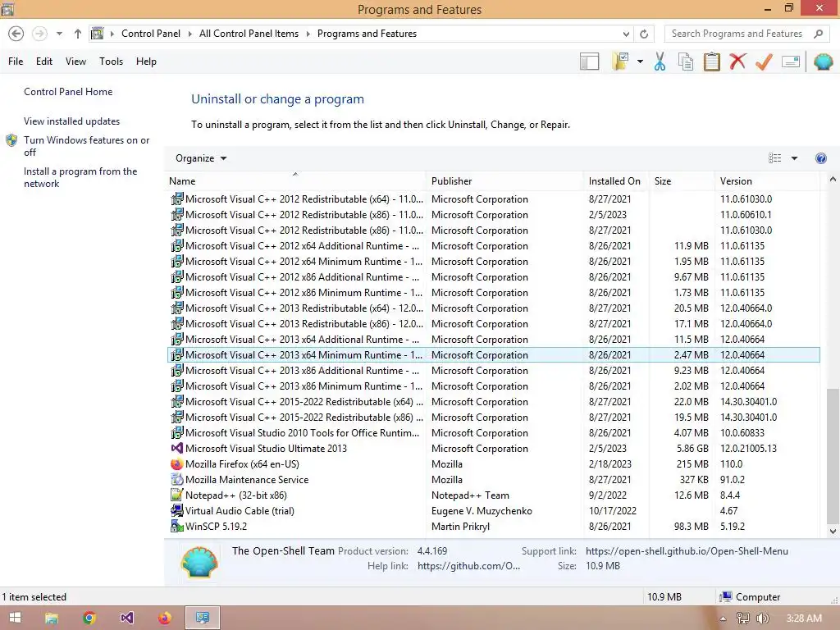Screen dimensions: 840x630
Task: Expand the chevron after All Control Panel Items
Action: [x=308, y=34]
